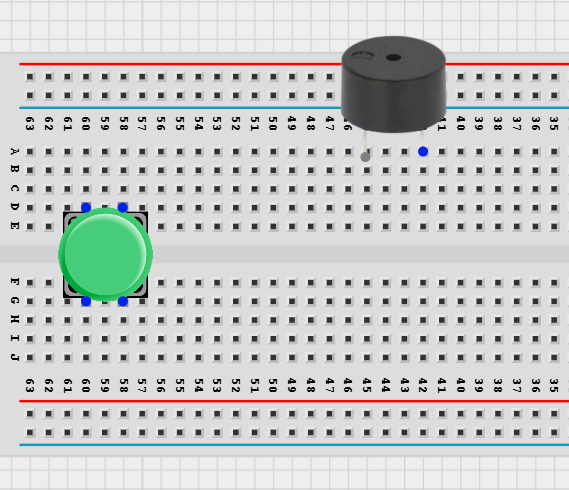Click breadboard hole at row B column 42

423,170
